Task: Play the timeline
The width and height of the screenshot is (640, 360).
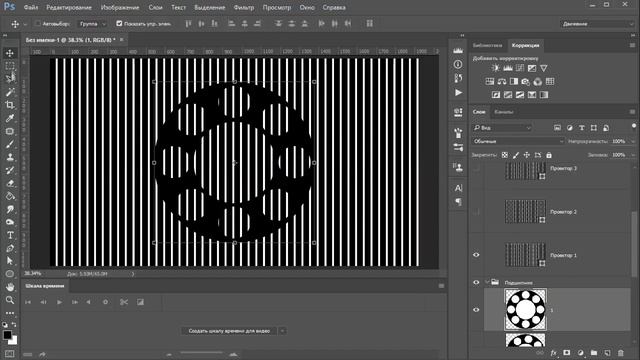Action: (59, 302)
